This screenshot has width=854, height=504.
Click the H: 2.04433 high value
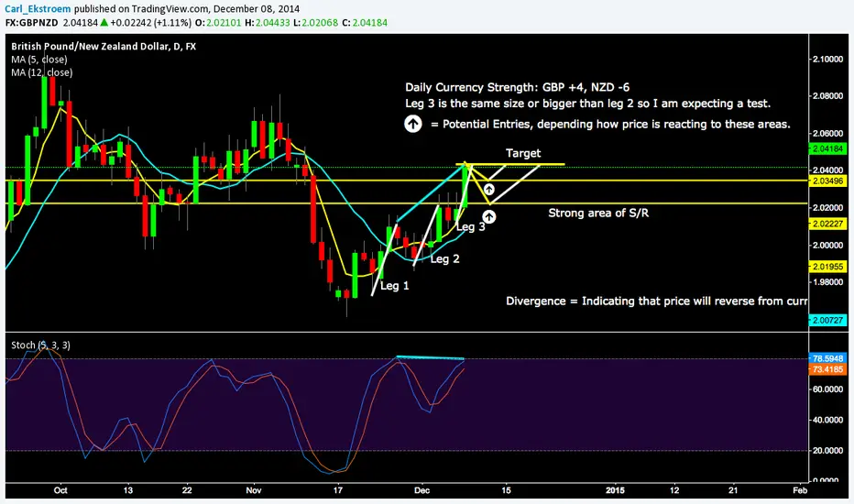(268, 23)
